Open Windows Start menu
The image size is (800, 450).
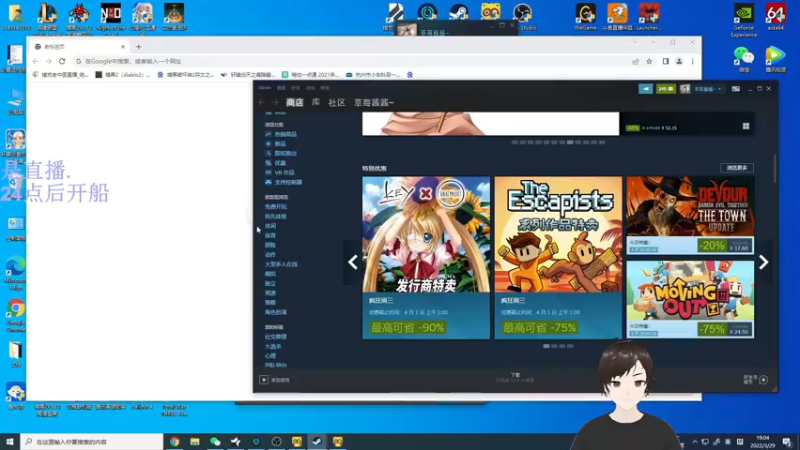[9, 441]
